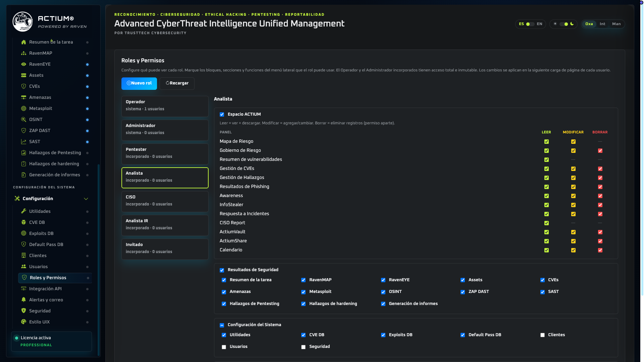Uncheck the RavenMAP permission checkbox
Image resolution: width=644 pixels, height=362 pixels.
(303, 280)
